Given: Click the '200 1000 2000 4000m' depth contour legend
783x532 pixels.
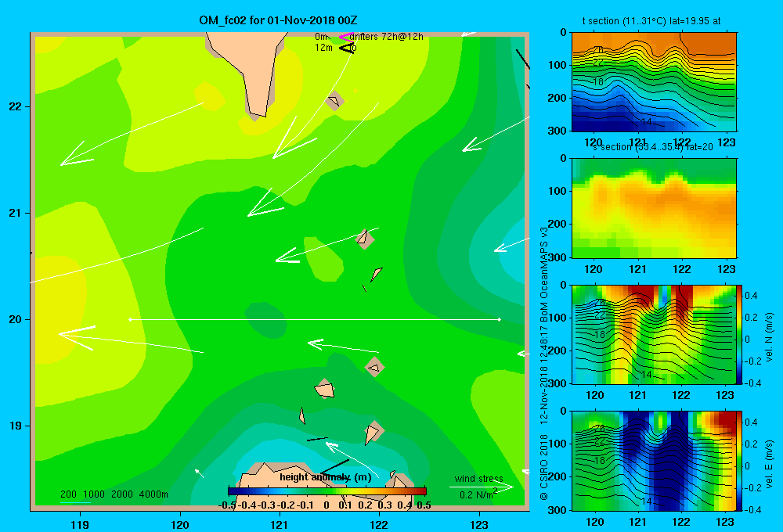Looking at the screenshot, I should [x=114, y=494].
